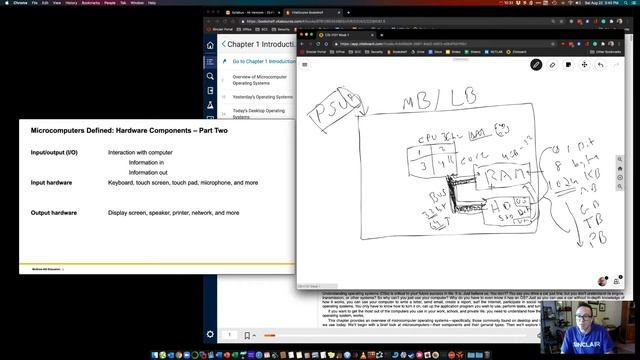Select the move/pan tool in whiteboard

[584, 64]
